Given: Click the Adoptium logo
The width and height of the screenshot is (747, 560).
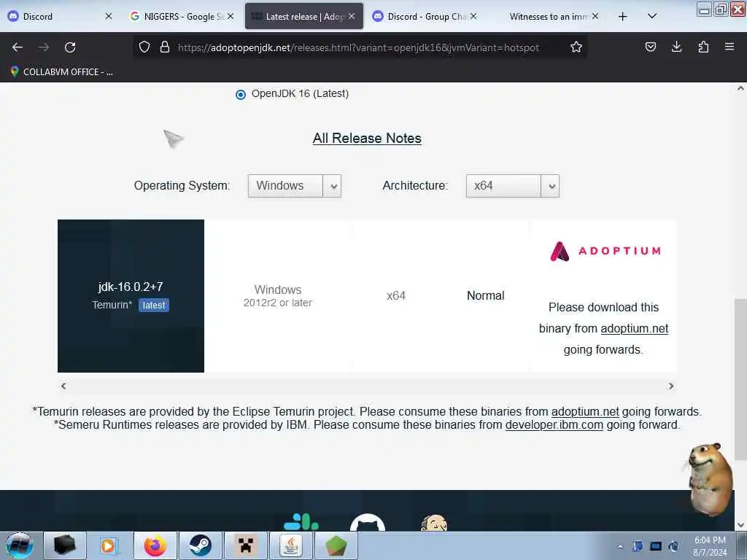Looking at the screenshot, I should [605, 251].
